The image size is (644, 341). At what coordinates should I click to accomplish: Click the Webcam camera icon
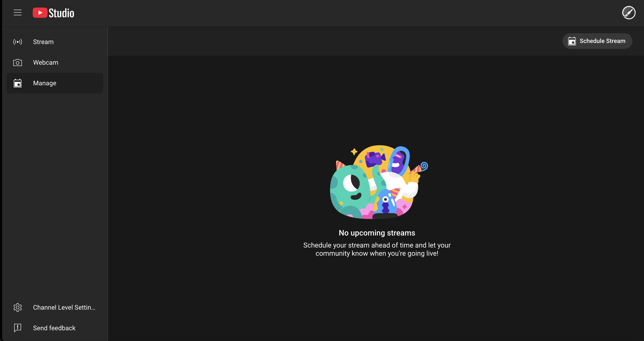17,63
